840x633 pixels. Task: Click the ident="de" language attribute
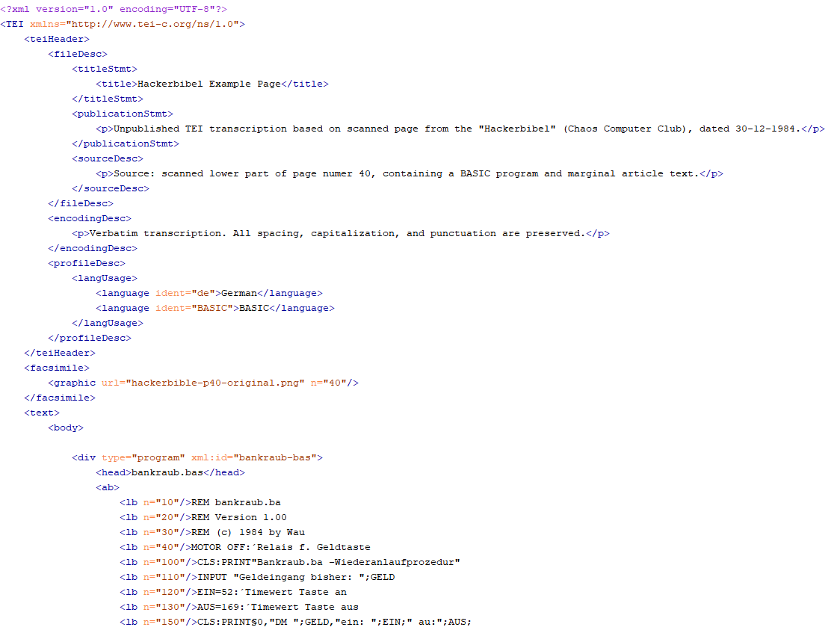pos(186,293)
